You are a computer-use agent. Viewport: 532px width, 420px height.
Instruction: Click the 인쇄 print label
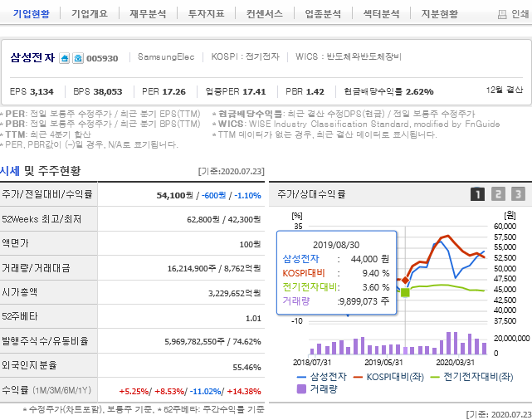click(x=520, y=14)
